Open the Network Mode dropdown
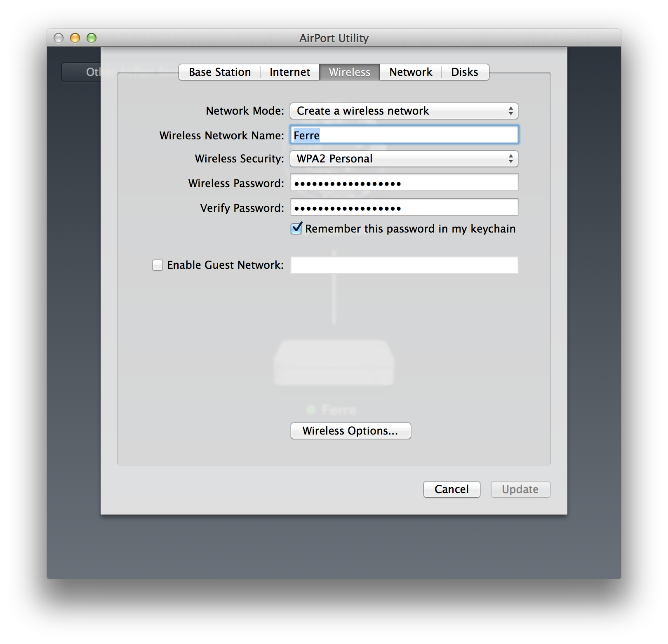 (x=404, y=111)
